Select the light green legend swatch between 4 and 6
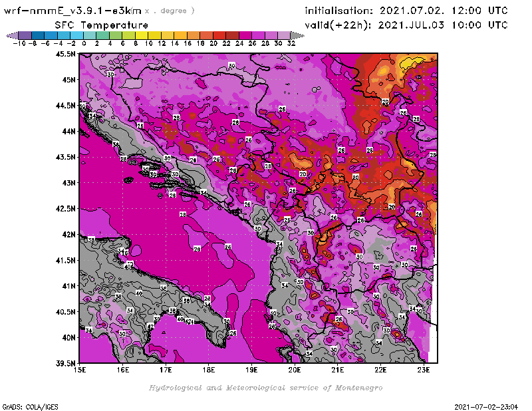This screenshot has width=532, height=411. click(115, 35)
